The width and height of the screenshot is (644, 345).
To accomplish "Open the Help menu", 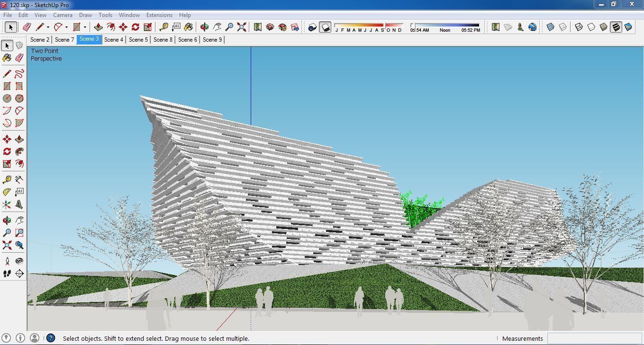I will pos(185,15).
